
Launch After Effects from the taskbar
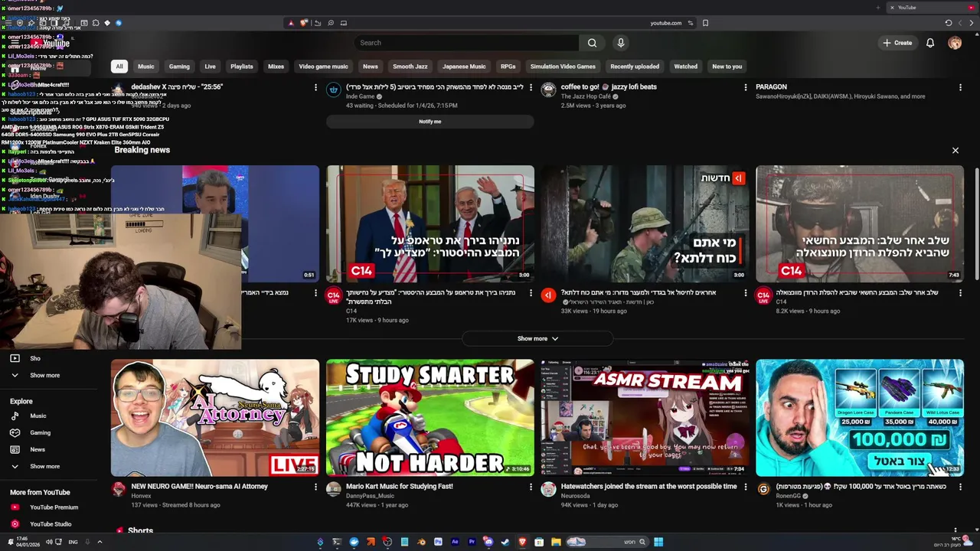455,542
